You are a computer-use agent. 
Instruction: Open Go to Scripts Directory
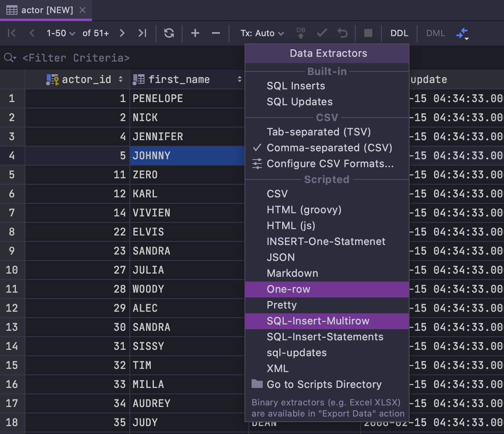327,384
